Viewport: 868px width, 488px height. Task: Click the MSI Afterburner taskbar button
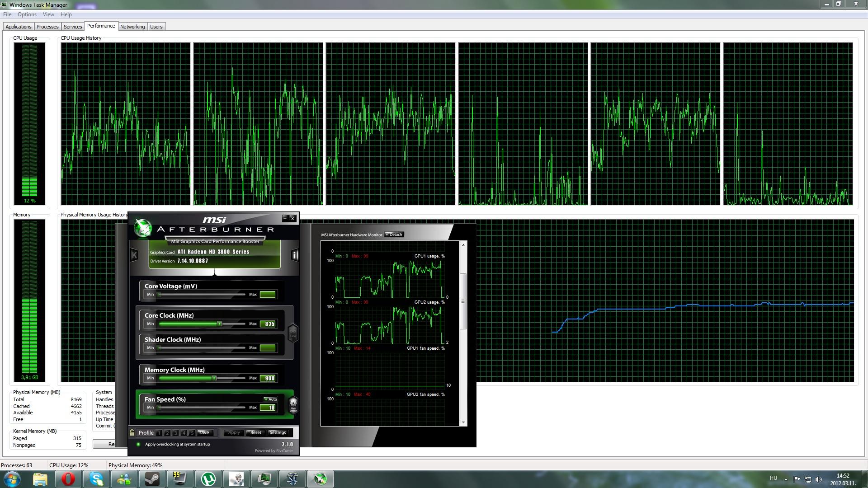click(x=321, y=479)
